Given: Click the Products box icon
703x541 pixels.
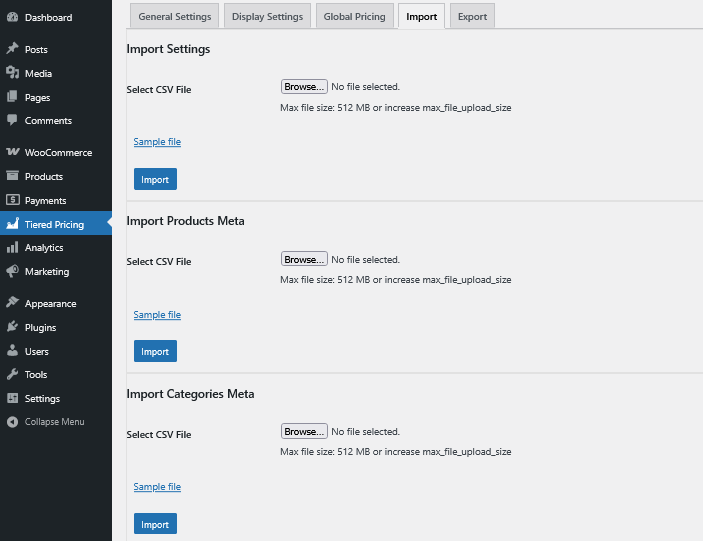Looking at the screenshot, I should pos(12,177).
